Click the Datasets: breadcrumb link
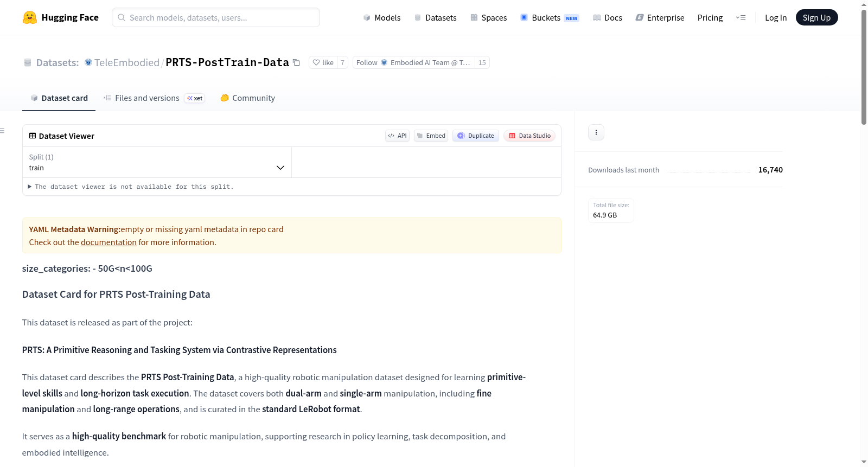This screenshot has height=467, width=868. tap(58, 62)
